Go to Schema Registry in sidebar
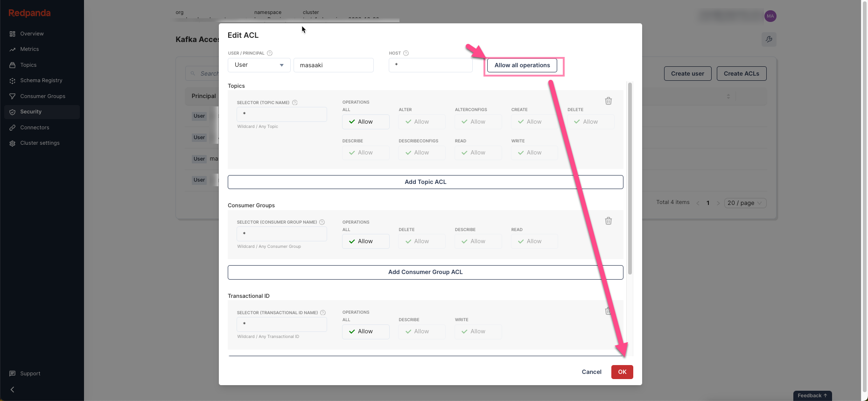Screen dimensions: 868x401 [x=41, y=80]
